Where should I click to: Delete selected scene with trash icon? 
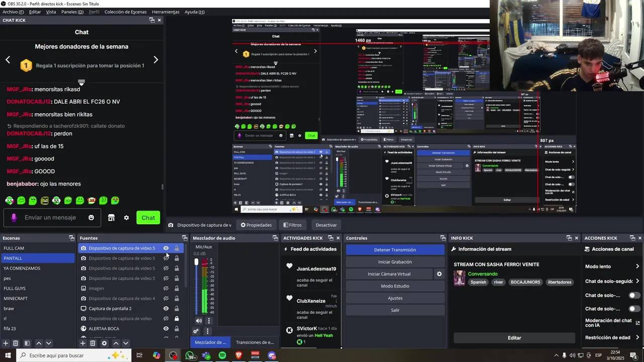[x=16, y=343]
